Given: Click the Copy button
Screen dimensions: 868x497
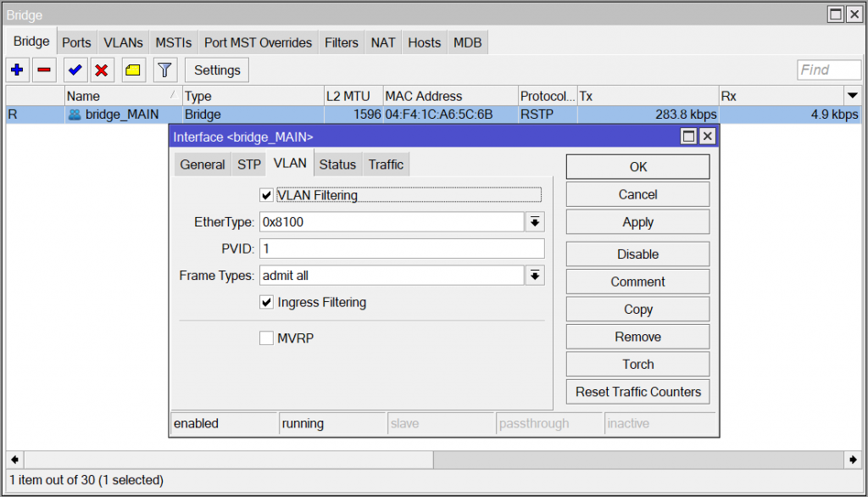Looking at the screenshot, I should [x=637, y=310].
